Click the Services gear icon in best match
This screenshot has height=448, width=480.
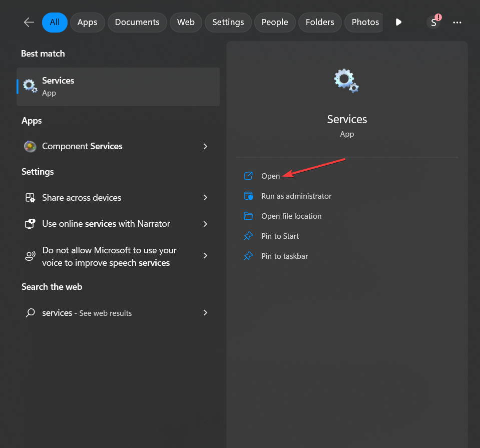coord(31,86)
